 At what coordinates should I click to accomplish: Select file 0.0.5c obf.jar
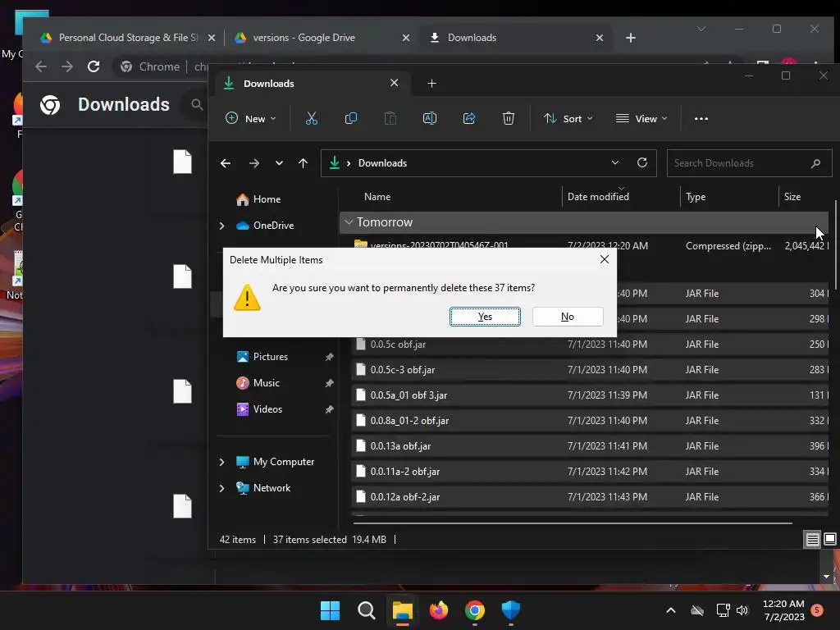coord(589,345)
